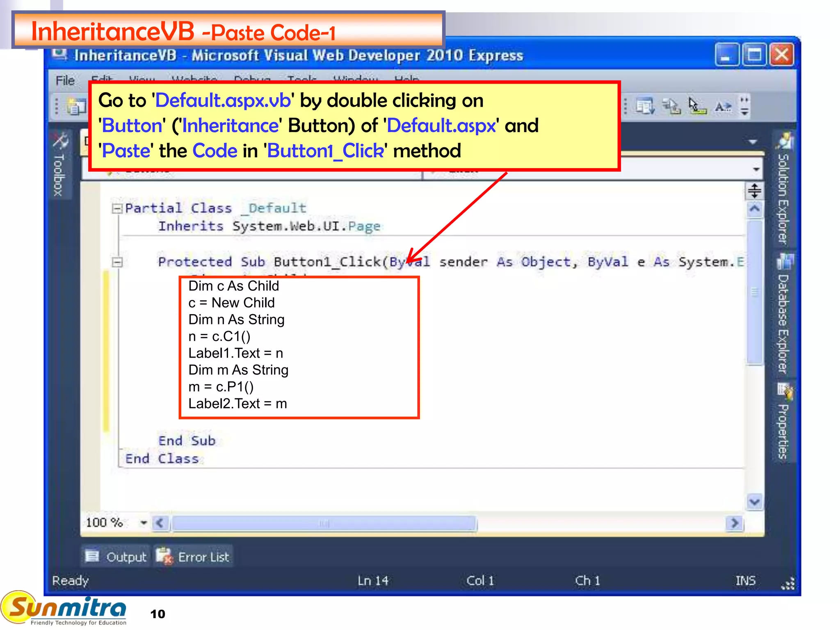Collapse the Partial Class _Default region
The height and width of the screenshot is (630, 840).
(x=117, y=209)
